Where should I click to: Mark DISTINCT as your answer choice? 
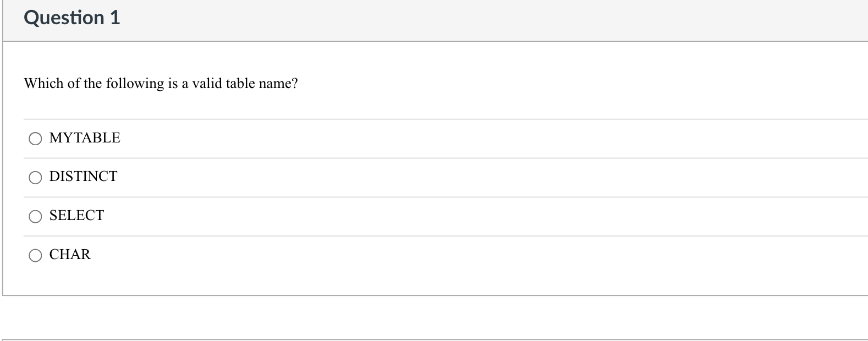click(x=35, y=177)
